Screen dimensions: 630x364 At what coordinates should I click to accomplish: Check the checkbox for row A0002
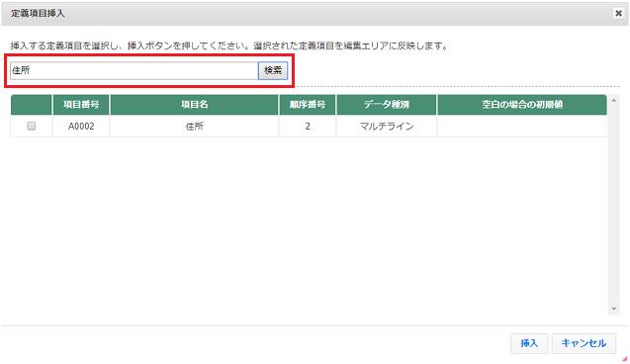click(32, 127)
